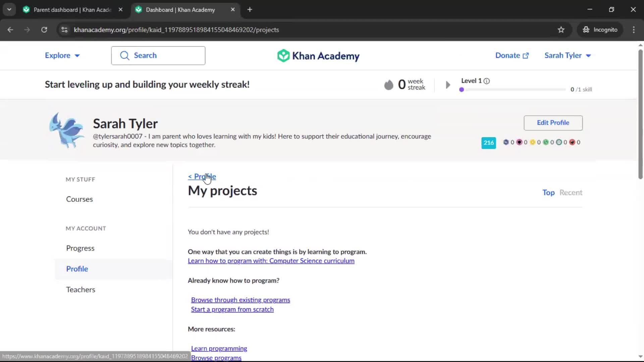Click the teal ring challenge patch icon
This screenshot has width=644, height=362.
(x=559, y=142)
